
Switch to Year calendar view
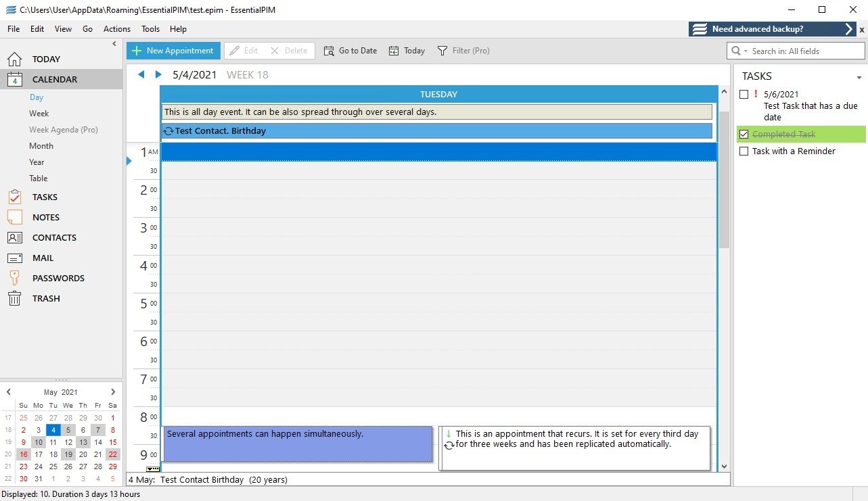coord(37,162)
